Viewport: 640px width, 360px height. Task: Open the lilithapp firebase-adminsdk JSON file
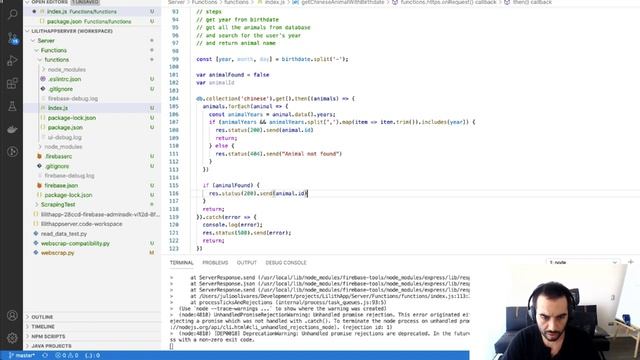[100, 214]
